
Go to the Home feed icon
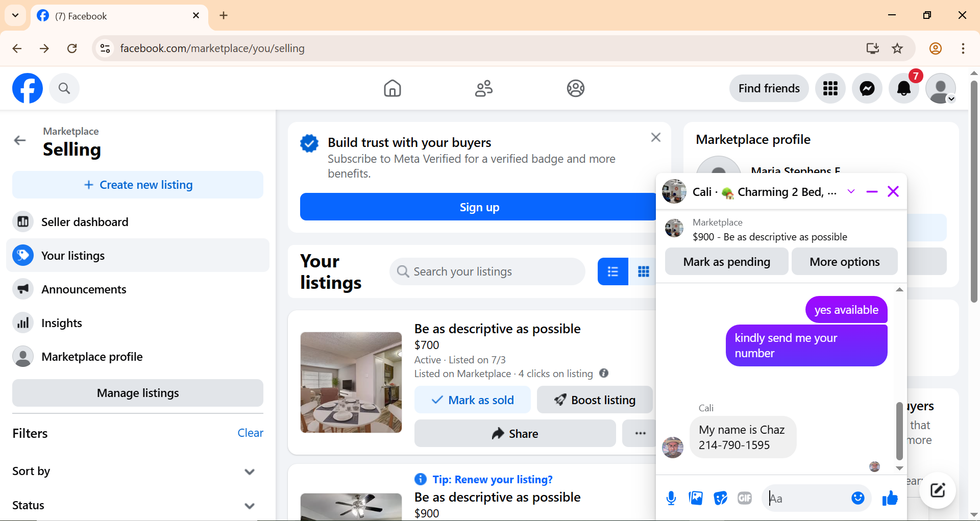click(393, 88)
